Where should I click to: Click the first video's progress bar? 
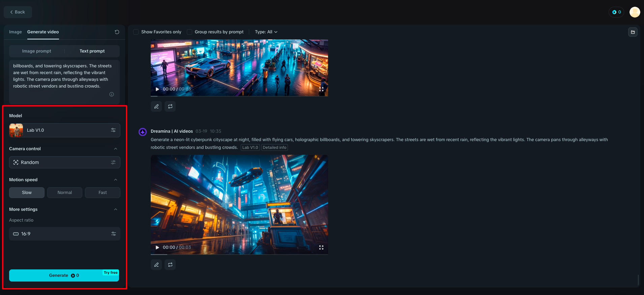tap(239, 96)
